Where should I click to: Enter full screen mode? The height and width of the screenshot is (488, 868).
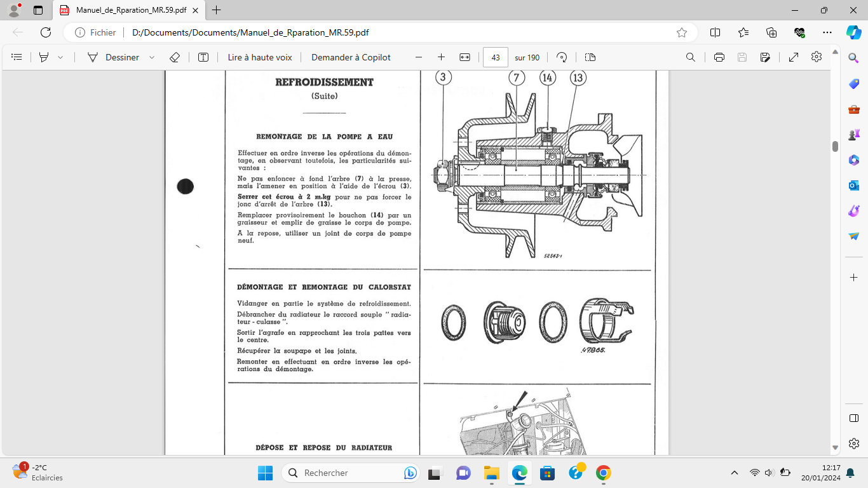[x=794, y=57]
